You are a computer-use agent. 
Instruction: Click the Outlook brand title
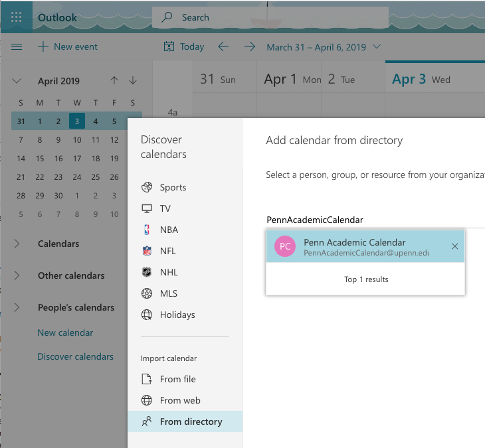[57, 18]
